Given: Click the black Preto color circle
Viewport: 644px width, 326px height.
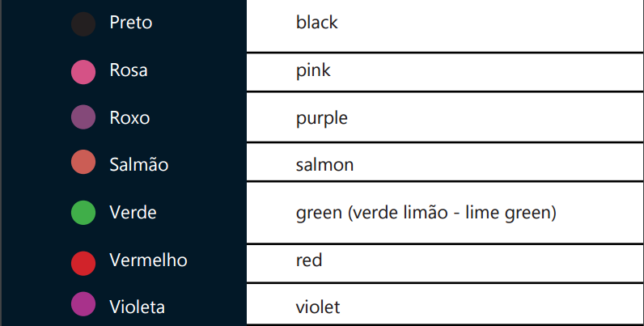Looking at the screenshot, I should point(83,24).
